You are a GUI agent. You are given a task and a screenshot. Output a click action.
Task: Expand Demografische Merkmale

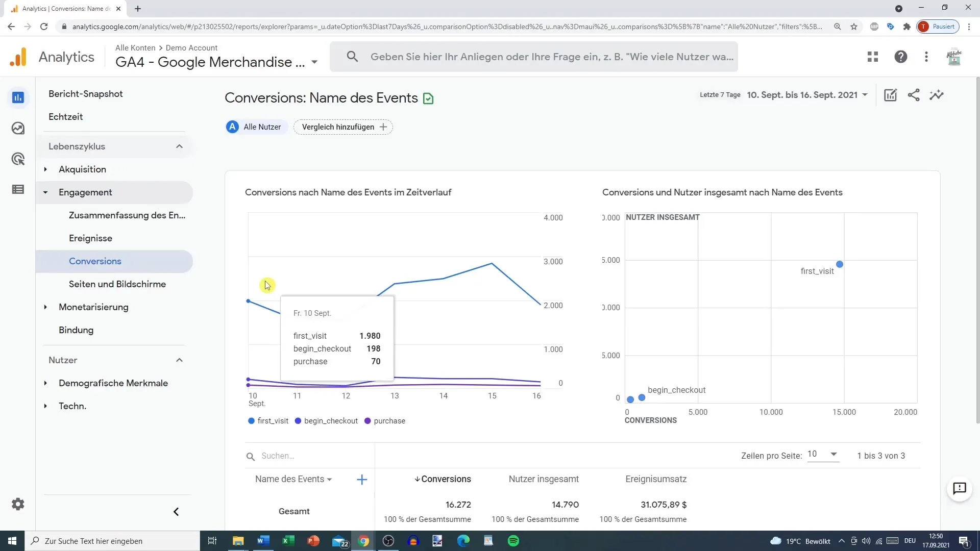(45, 383)
